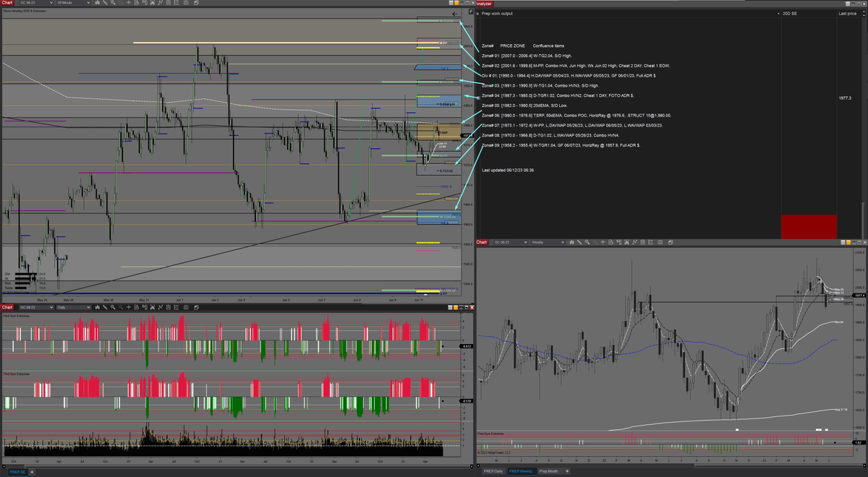The height and width of the screenshot is (477, 868).
Task: Click the stacked-windows icon in Weekly chart toolbar
Action: point(671,241)
